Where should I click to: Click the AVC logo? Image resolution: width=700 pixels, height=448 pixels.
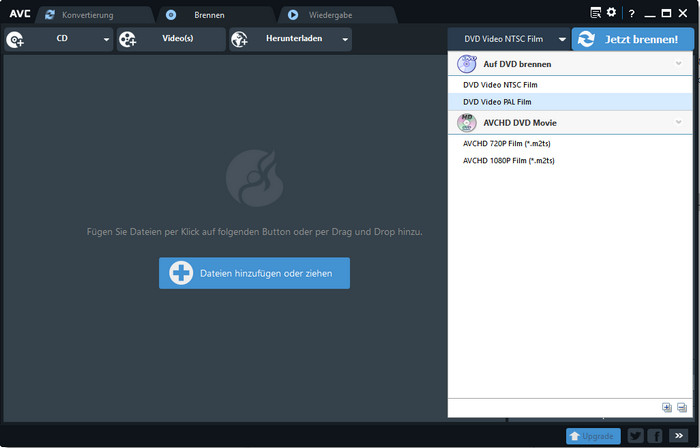pyautogui.click(x=20, y=14)
